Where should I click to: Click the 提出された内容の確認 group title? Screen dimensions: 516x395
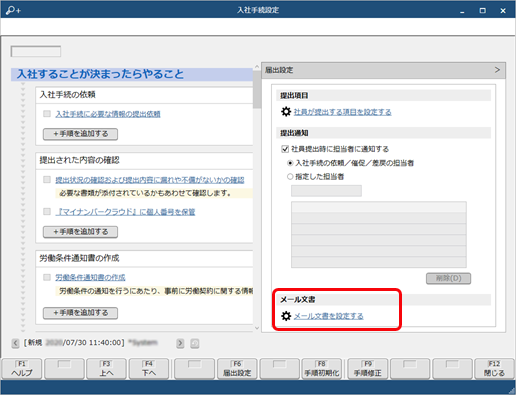[x=79, y=160]
